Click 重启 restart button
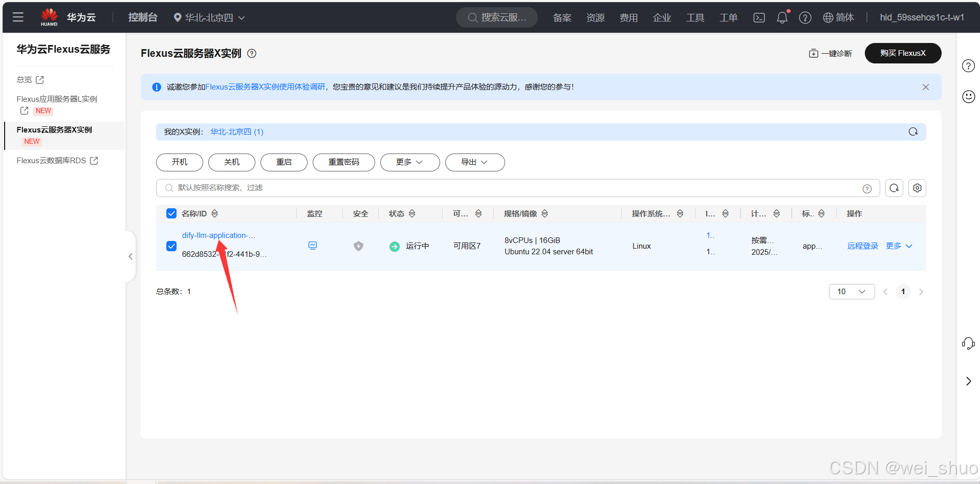Image resolution: width=980 pixels, height=484 pixels. [284, 162]
